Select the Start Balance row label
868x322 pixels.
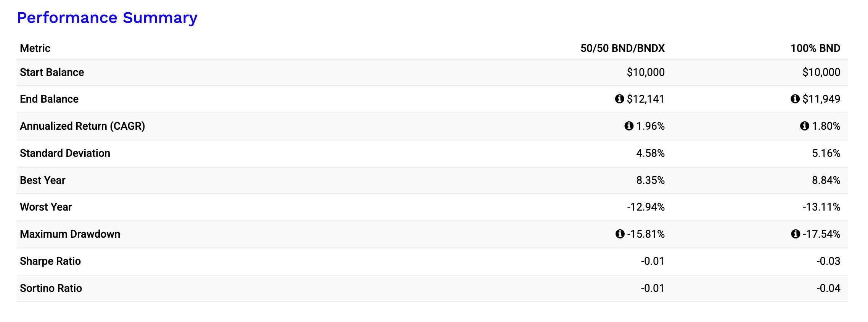[x=52, y=72]
